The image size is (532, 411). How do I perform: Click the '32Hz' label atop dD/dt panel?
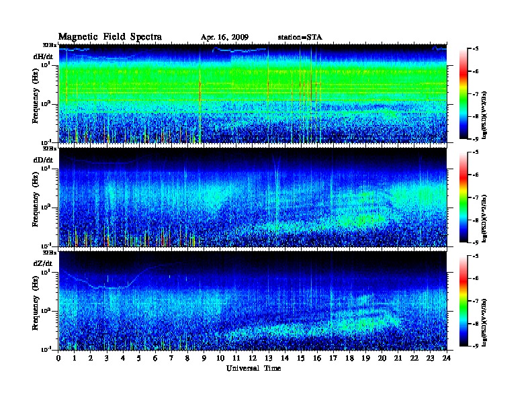50,148
